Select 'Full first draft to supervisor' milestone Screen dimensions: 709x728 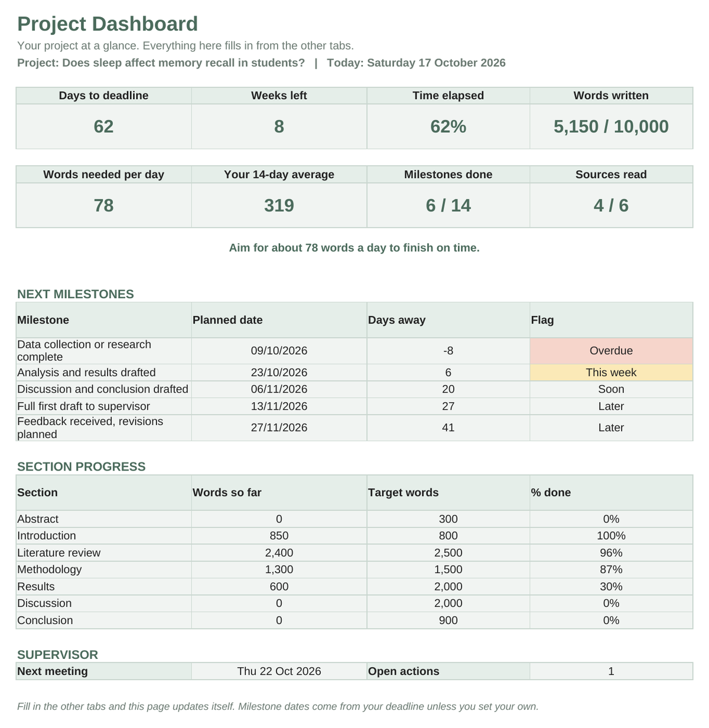(103, 406)
